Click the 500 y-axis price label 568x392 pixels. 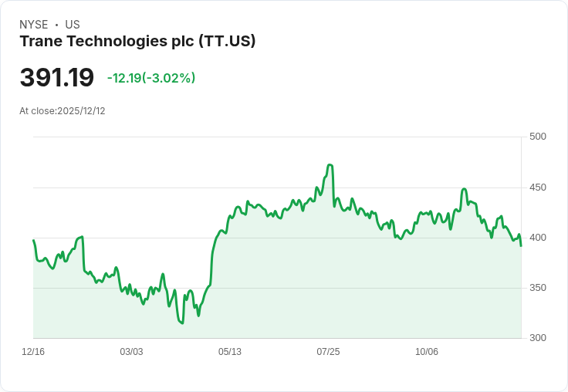click(538, 137)
